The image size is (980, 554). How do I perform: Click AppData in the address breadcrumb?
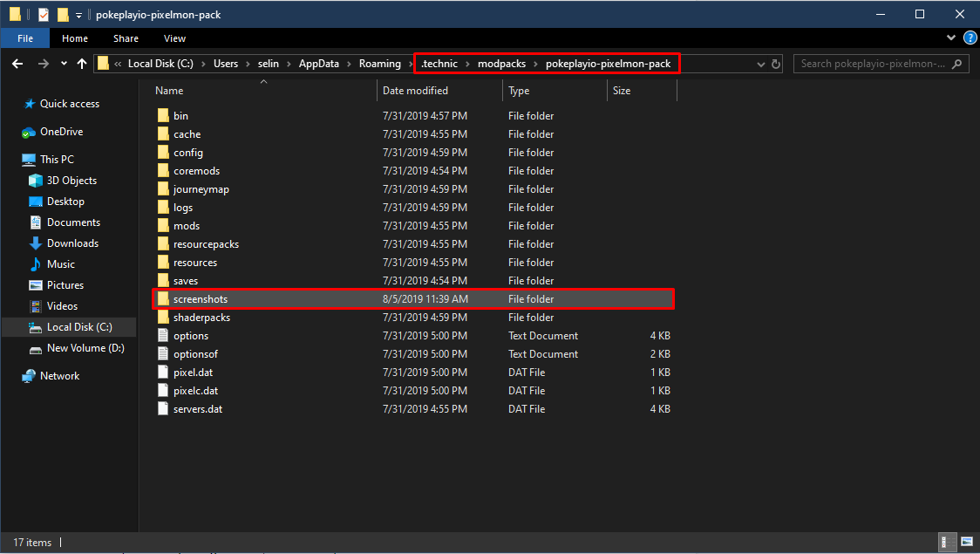[x=319, y=64]
